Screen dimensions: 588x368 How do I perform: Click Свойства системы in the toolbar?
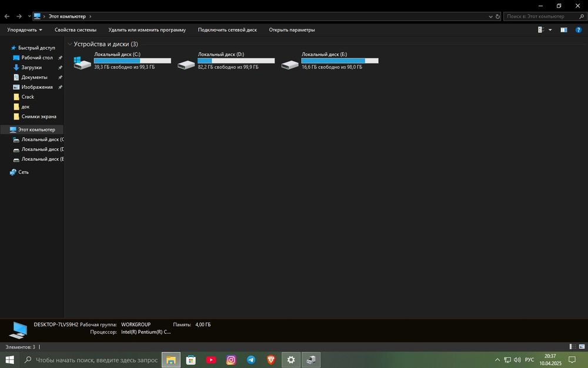[x=75, y=29]
